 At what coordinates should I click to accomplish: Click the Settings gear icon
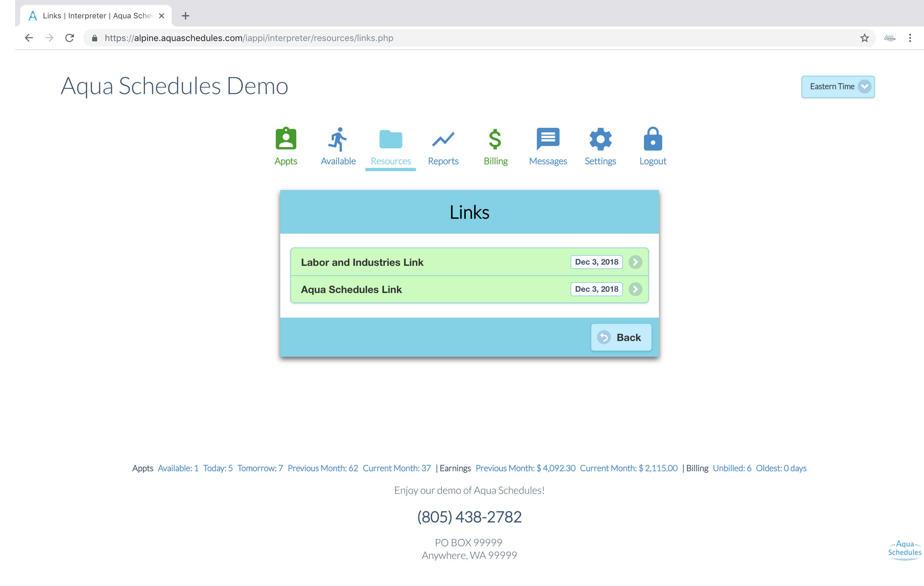601,139
